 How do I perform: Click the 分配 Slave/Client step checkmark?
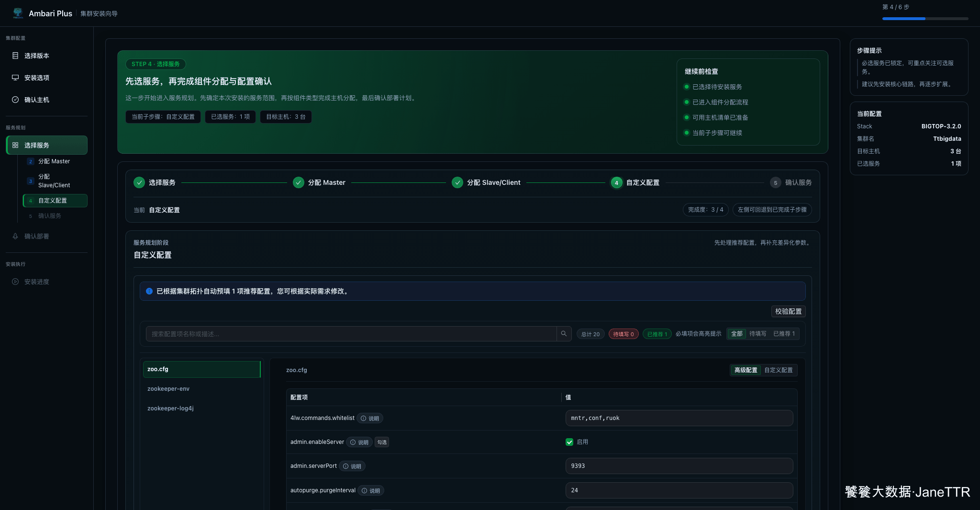click(x=457, y=182)
